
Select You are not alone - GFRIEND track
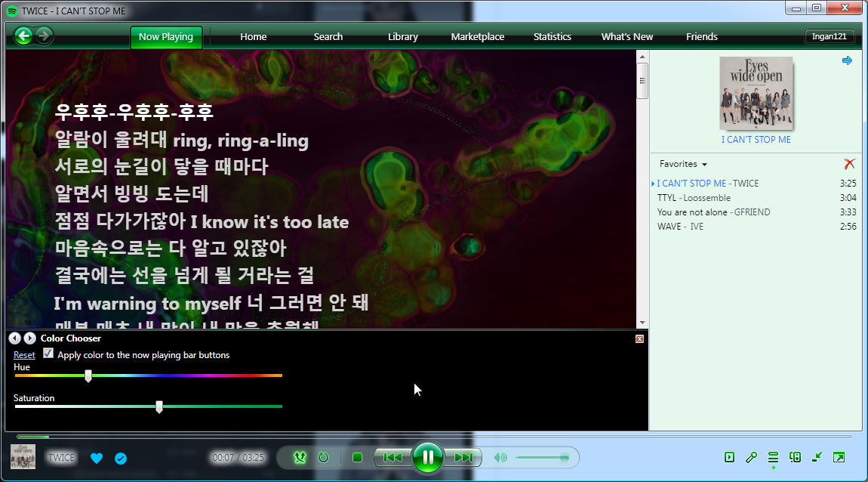pos(756,212)
